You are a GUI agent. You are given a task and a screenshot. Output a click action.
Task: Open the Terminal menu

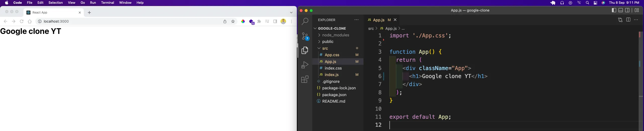pyautogui.click(x=108, y=3)
